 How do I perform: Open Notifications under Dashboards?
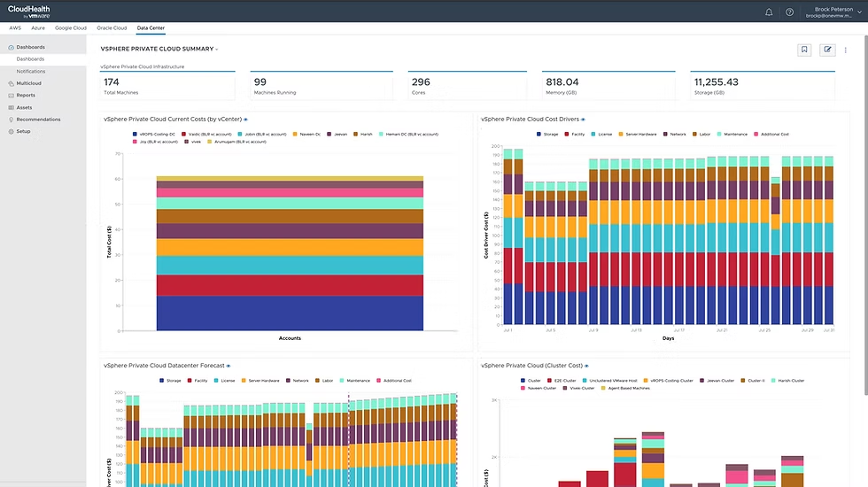[x=31, y=71]
